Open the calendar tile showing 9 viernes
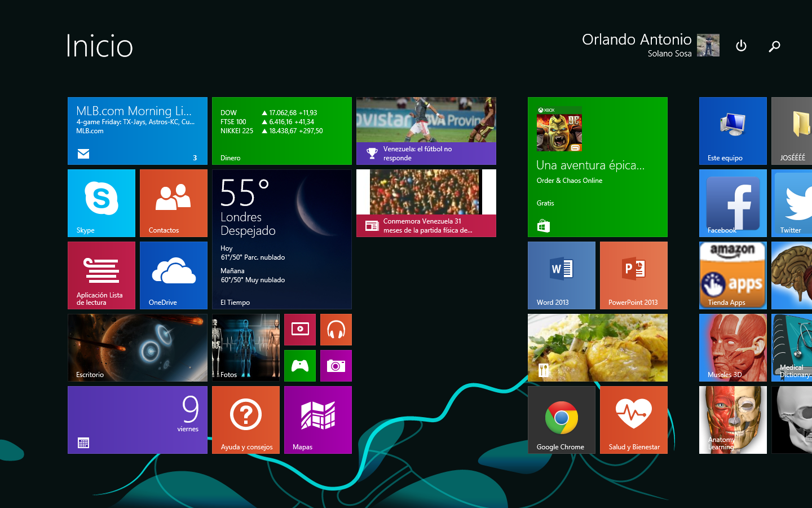The height and width of the screenshot is (508, 812). (138, 420)
